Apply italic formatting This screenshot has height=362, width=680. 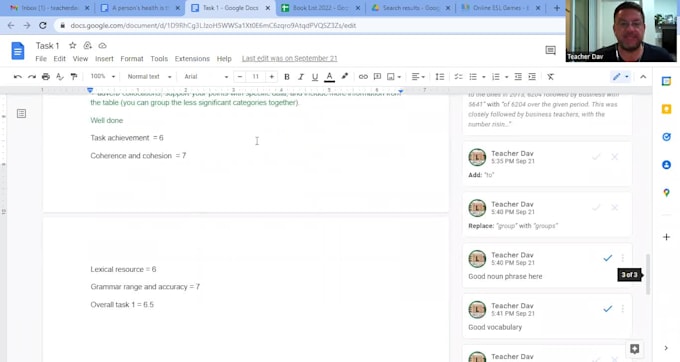tap(301, 77)
